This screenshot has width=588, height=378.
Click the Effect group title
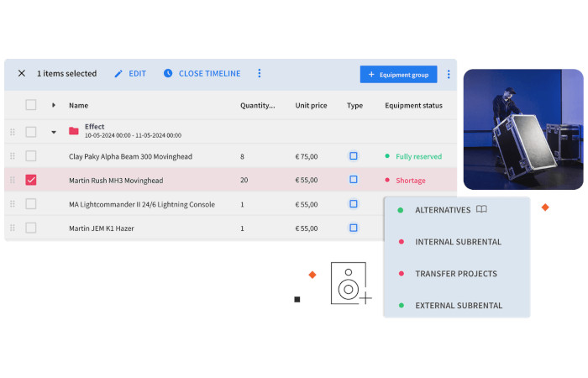point(94,126)
